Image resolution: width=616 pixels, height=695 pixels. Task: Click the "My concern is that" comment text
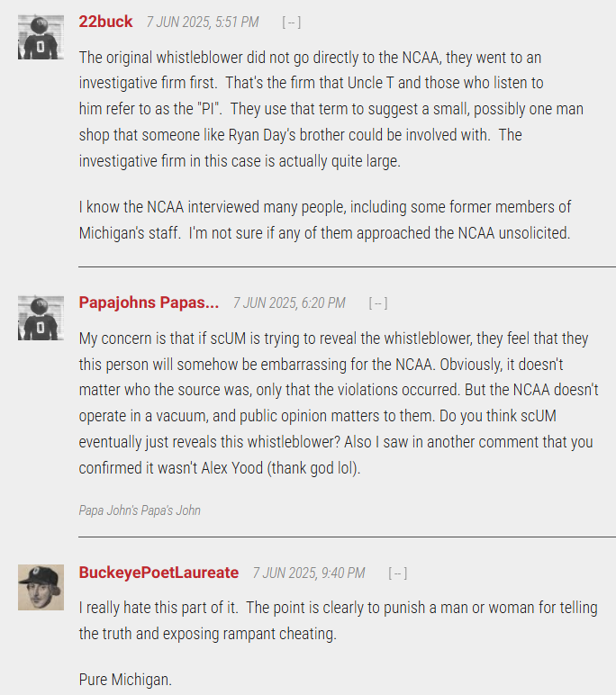tap(338, 403)
